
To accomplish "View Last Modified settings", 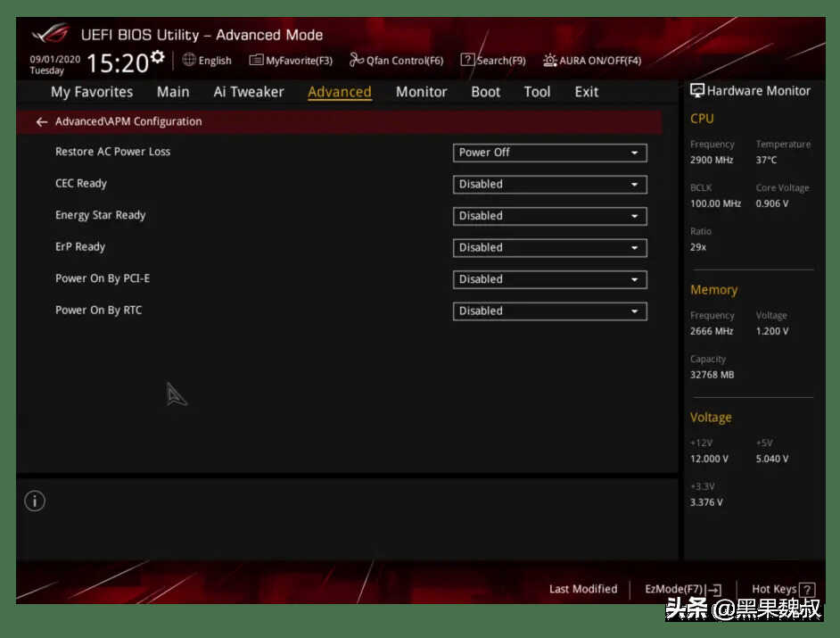I will click(583, 589).
